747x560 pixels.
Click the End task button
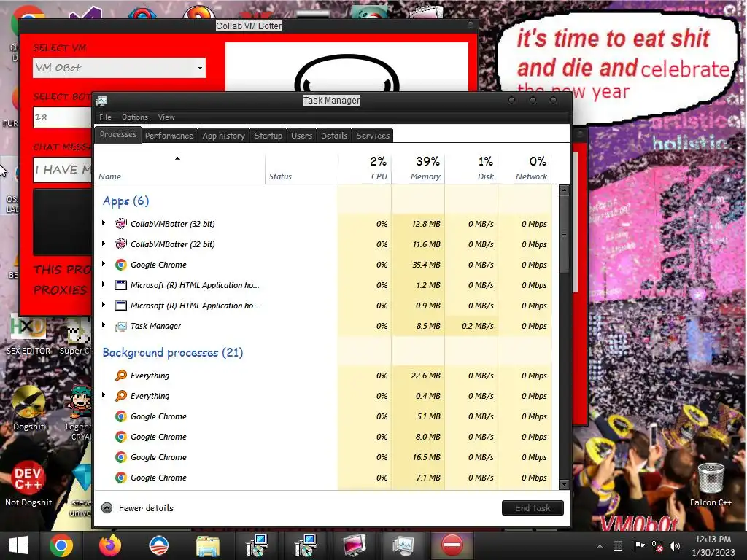(x=533, y=508)
